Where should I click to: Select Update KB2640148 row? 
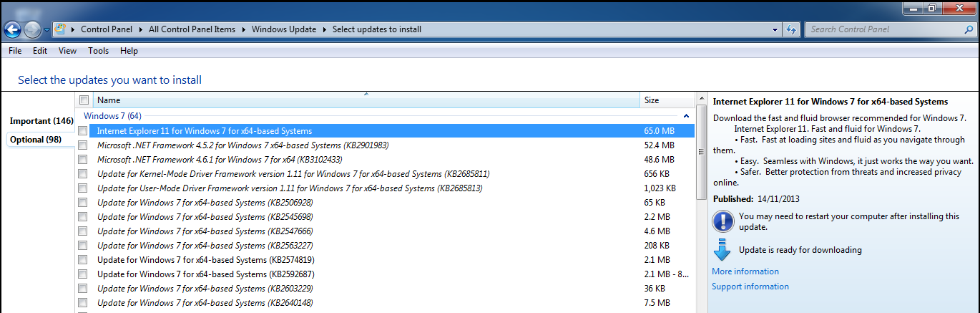pyautogui.click(x=385, y=303)
